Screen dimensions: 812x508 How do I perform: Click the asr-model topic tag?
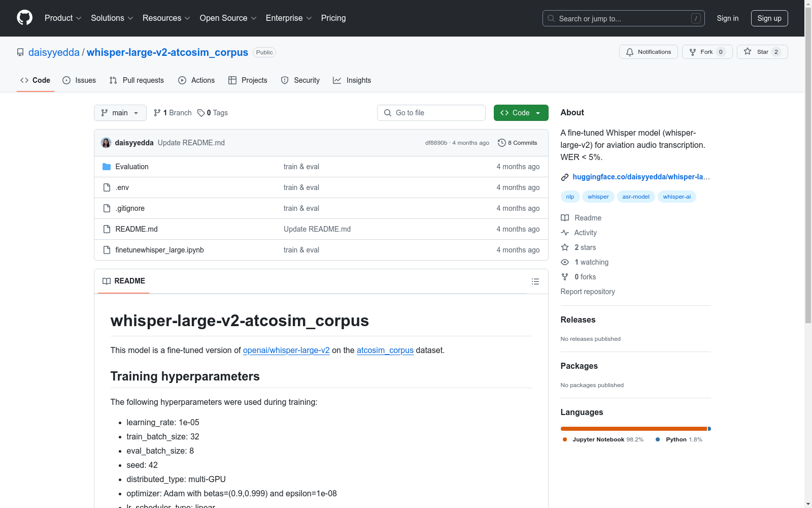click(636, 197)
